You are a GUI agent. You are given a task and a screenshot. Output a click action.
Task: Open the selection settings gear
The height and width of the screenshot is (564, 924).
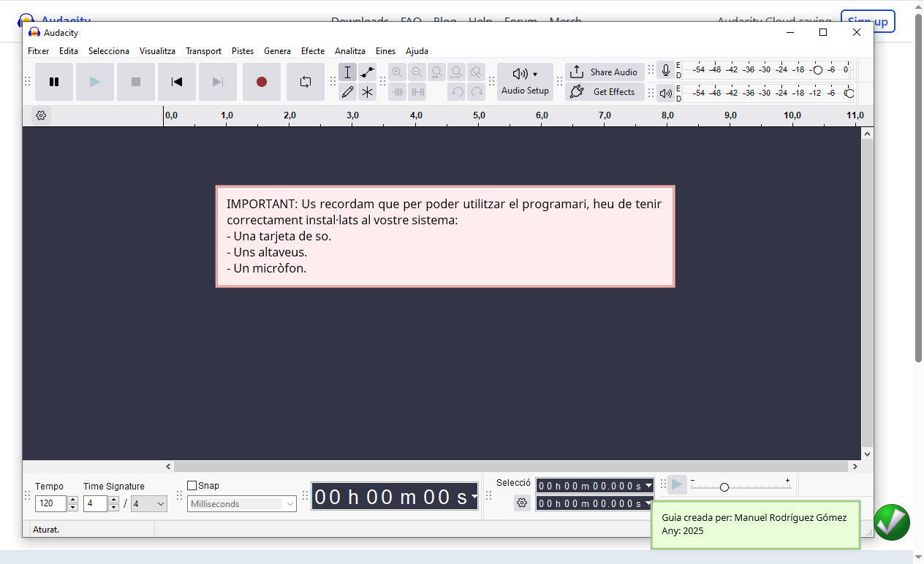[522, 503]
